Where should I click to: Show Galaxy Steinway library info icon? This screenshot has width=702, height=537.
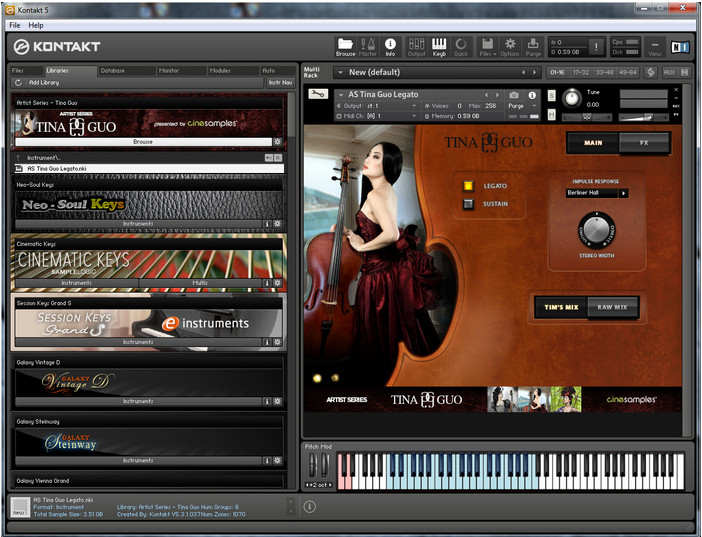click(267, 460)
